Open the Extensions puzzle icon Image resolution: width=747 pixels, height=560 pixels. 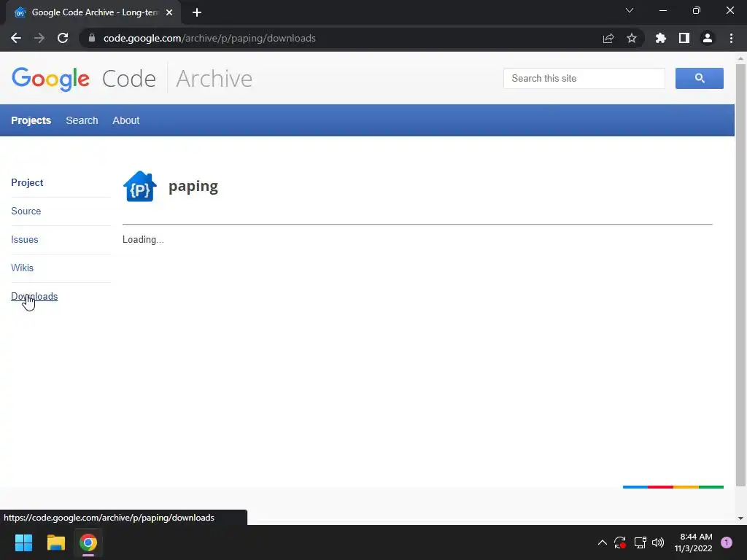(661, 38)
